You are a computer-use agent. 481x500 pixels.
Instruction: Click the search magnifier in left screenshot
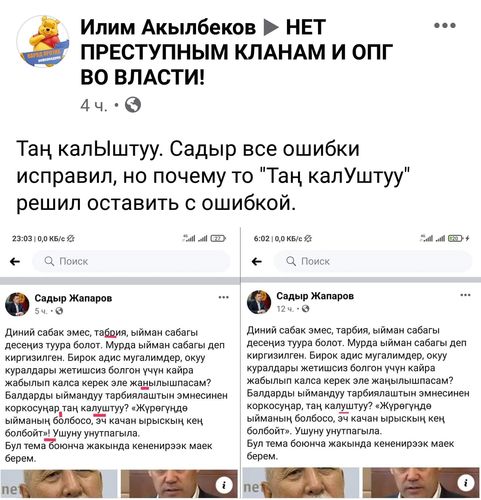tap(49, 261)
